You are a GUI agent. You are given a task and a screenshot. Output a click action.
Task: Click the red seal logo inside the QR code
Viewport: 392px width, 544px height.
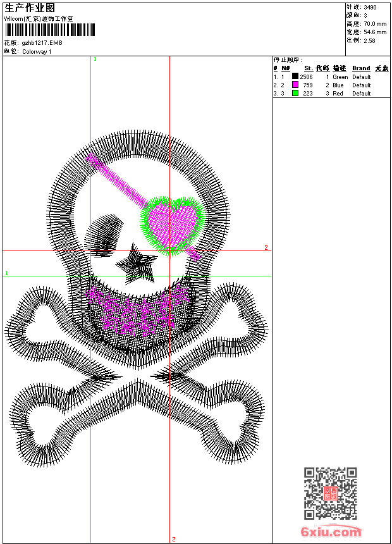pos(331,493)
